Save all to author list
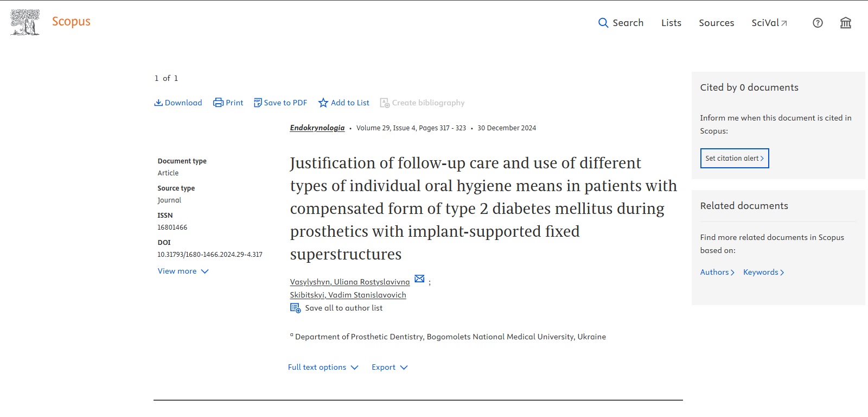 336,308
